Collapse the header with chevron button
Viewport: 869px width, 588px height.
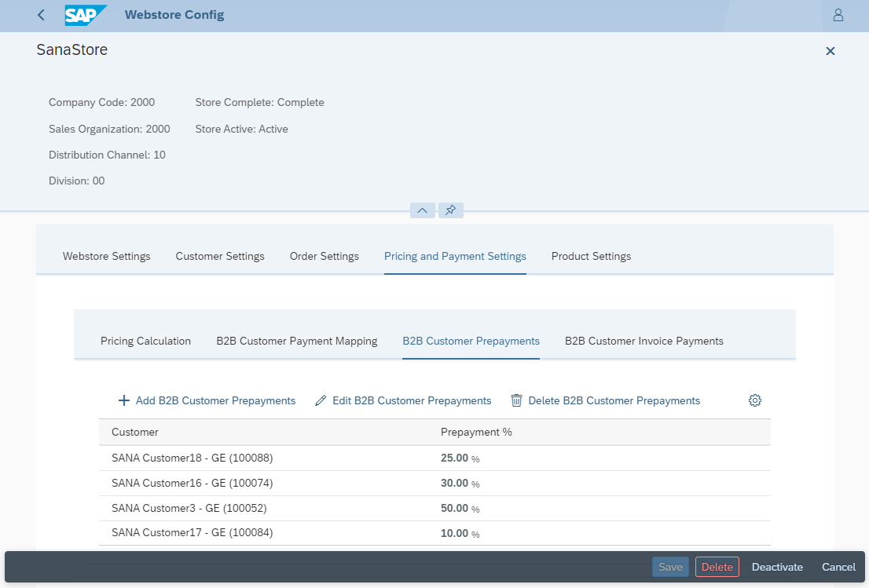422,210
